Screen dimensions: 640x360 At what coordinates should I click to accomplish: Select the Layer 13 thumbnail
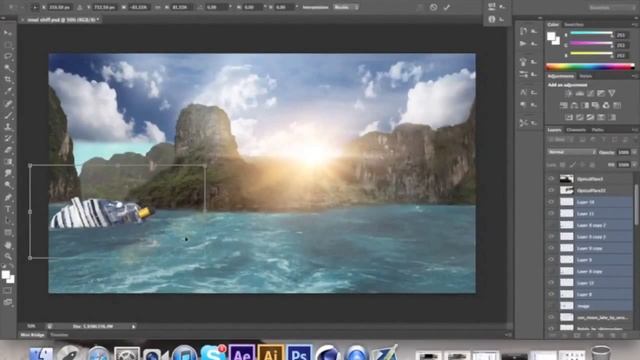coord(566,282)
